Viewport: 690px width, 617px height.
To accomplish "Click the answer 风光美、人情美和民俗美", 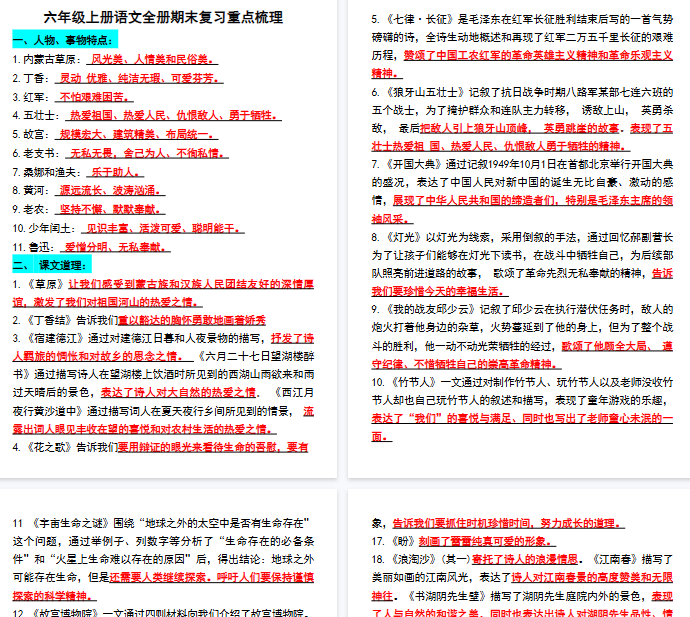I will 152,59.
